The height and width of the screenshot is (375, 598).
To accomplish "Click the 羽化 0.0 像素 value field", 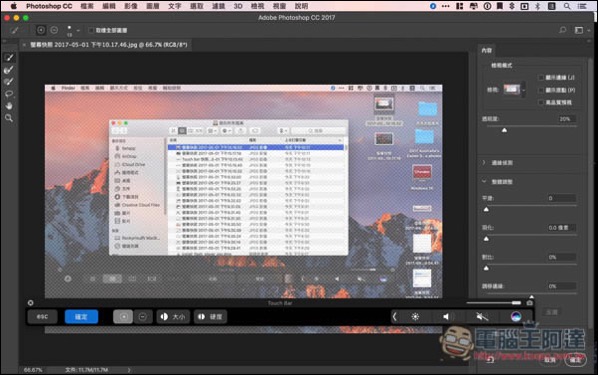I will point(562,228).
